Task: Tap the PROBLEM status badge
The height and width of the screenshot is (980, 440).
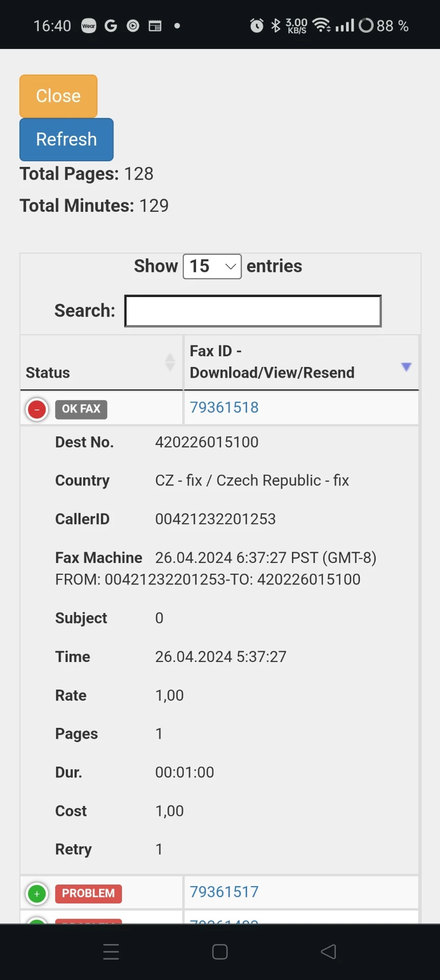Action: [88, 893]
